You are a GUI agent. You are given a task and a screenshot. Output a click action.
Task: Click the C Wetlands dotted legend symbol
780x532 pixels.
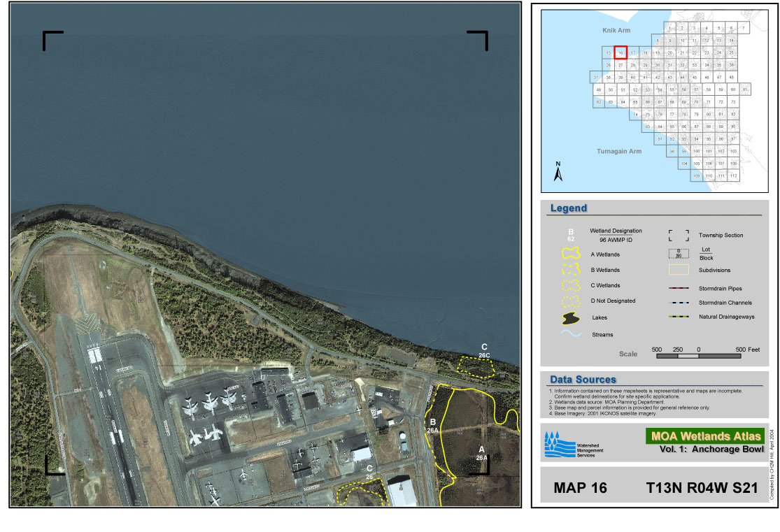pos(572,285)
